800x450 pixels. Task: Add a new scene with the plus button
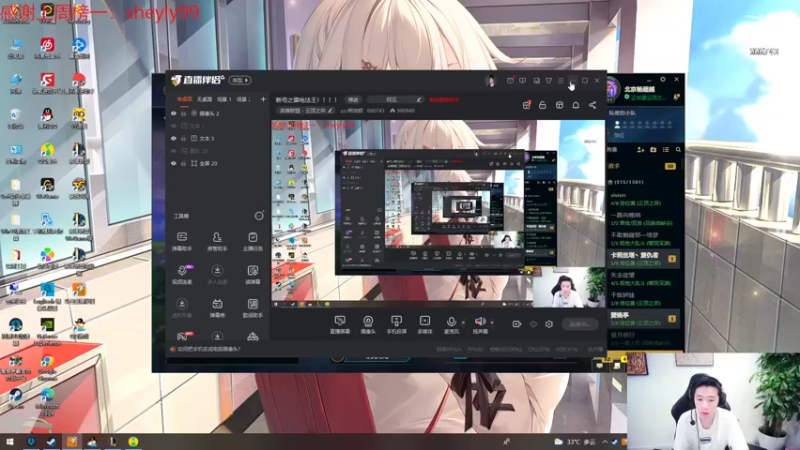coord(263,99)
